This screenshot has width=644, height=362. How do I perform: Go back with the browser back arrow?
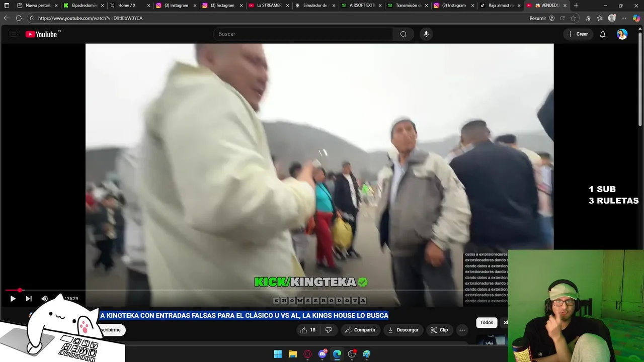click(x=7, y=18)
